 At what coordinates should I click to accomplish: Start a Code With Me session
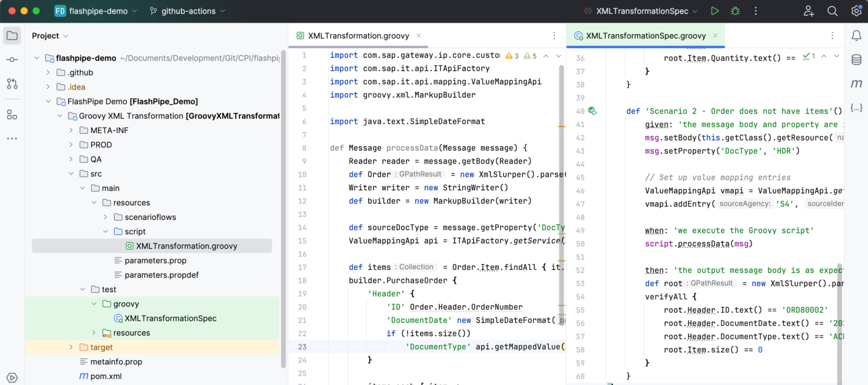click(808, 11)
